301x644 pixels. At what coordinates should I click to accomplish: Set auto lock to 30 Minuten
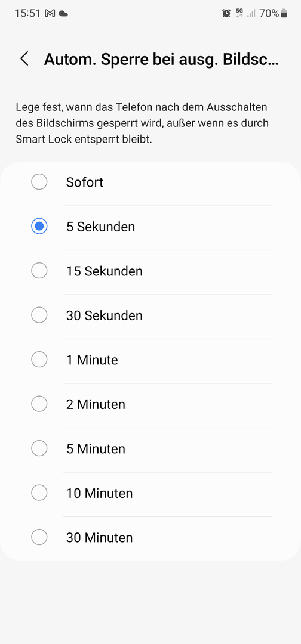click(150, 537)
